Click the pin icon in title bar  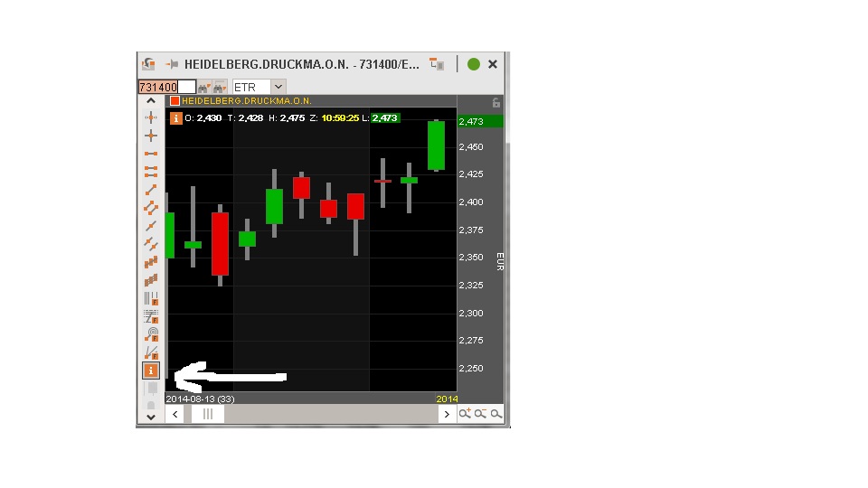pos(172,64)
